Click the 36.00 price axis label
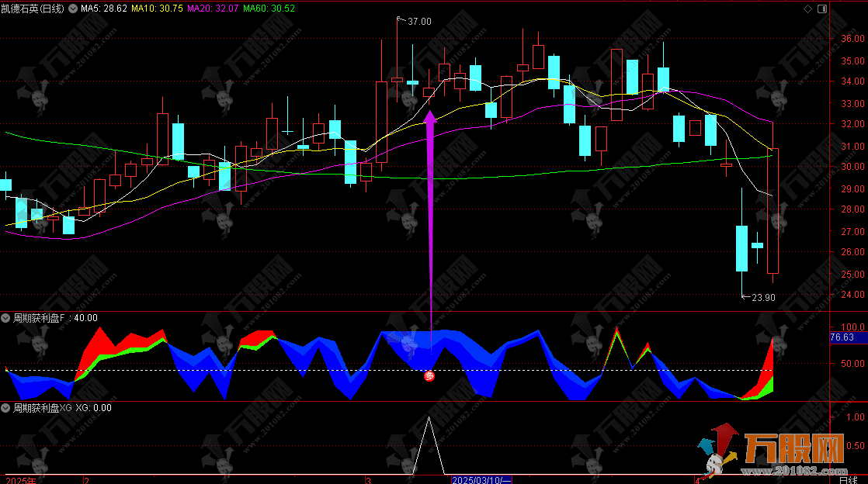The image size is (868, 484). click(852, 39)
